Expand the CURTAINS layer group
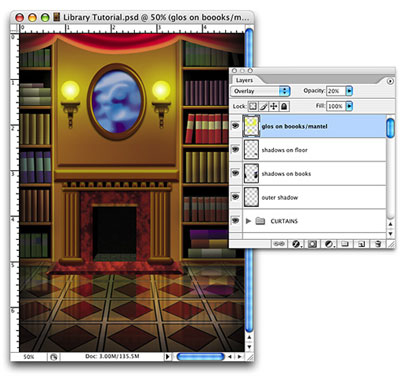 pos(248,221)
